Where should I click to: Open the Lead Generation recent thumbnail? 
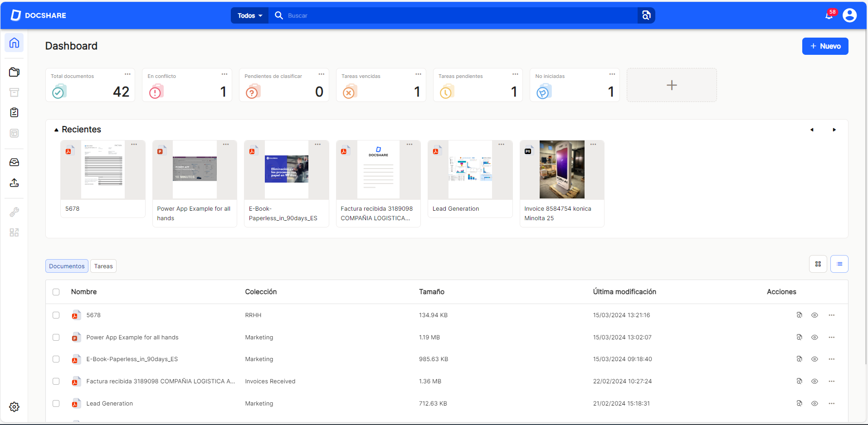tap(470, 169)
